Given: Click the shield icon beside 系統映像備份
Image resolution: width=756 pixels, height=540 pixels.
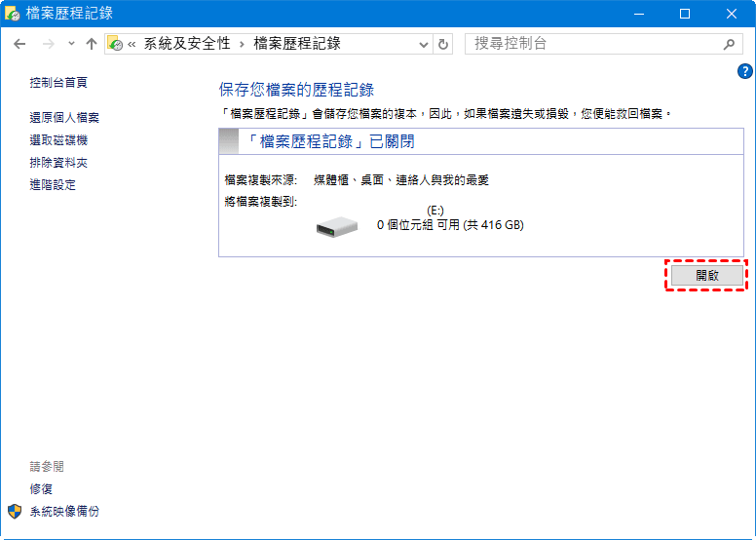Looking at the screenshot, I should (15, 512).
